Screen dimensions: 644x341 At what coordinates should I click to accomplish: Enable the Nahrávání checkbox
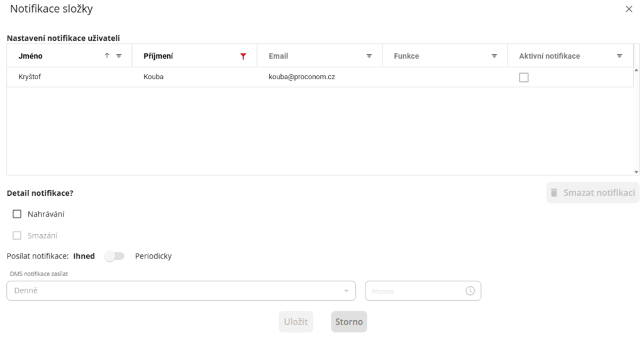17,214
